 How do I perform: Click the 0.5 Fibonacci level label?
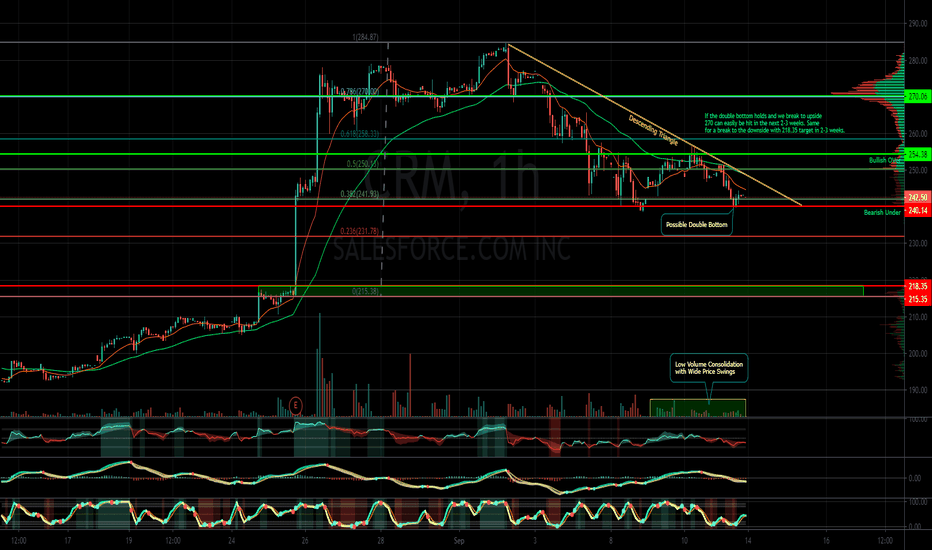click(363, 164)
